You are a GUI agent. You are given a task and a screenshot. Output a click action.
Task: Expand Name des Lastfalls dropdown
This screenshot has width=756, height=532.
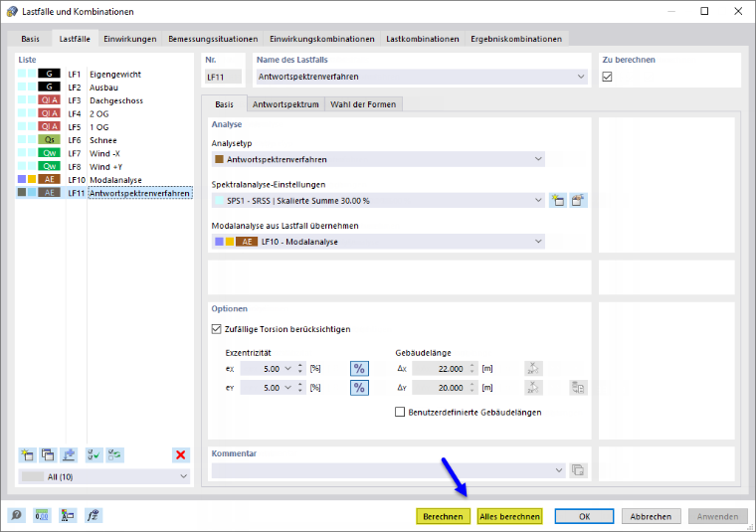(581, 77)
